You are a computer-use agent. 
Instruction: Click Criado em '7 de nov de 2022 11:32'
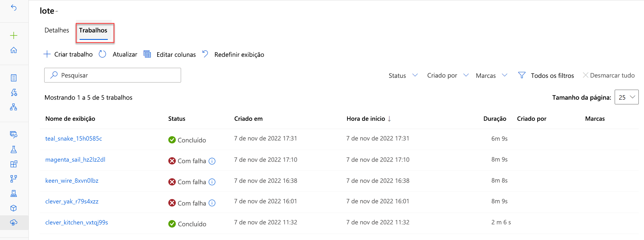tap(266, 222)
